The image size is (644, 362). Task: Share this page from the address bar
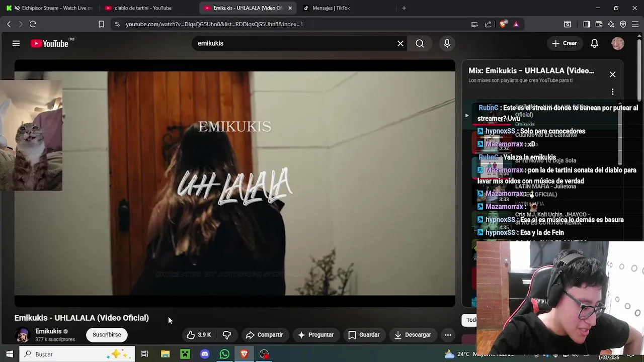pos(488,24)
